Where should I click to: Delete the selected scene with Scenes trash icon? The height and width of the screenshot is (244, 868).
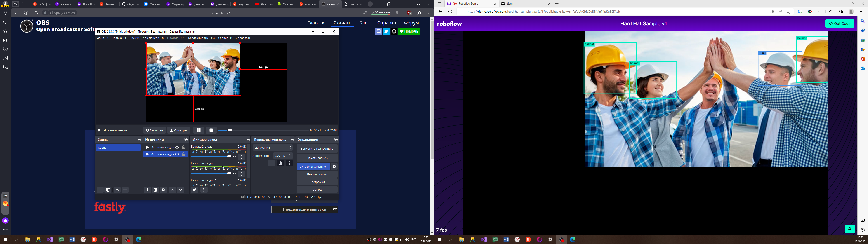pos(108,190)
